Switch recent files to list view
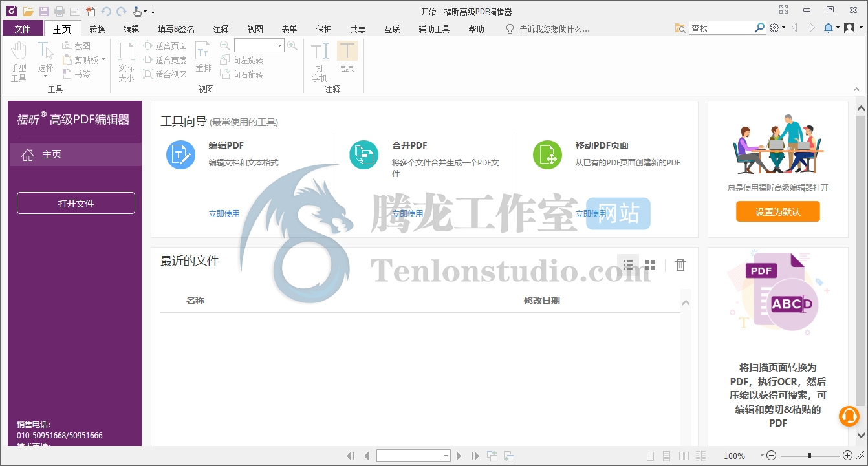The height and width of the screenshot is (466, 868). 628,265
